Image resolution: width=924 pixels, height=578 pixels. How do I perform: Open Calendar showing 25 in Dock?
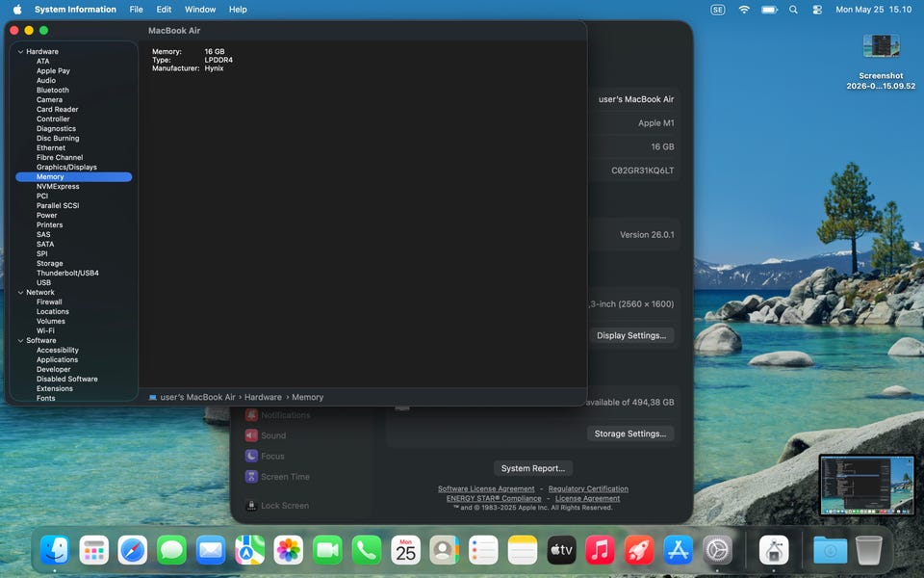click(405, 550)
